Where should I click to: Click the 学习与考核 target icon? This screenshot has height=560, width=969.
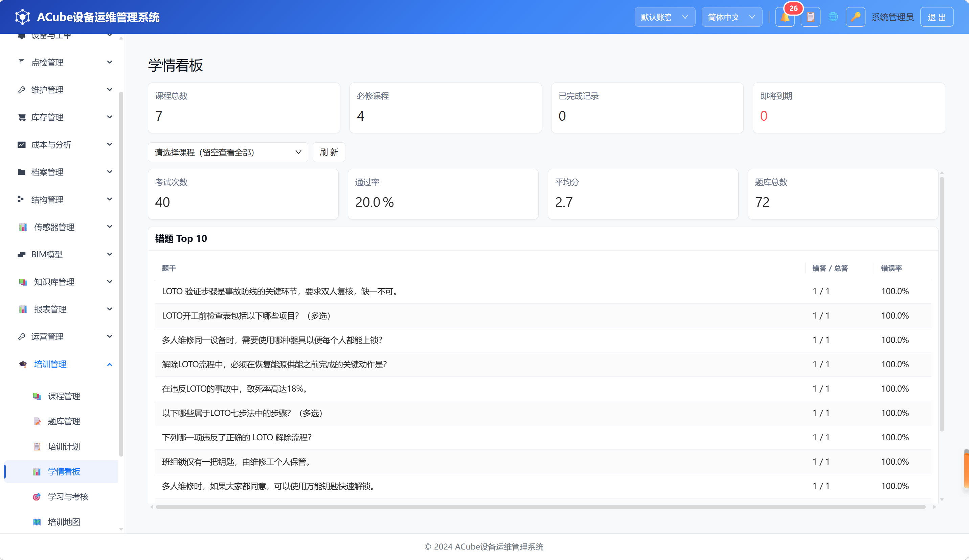click(37, 496)
